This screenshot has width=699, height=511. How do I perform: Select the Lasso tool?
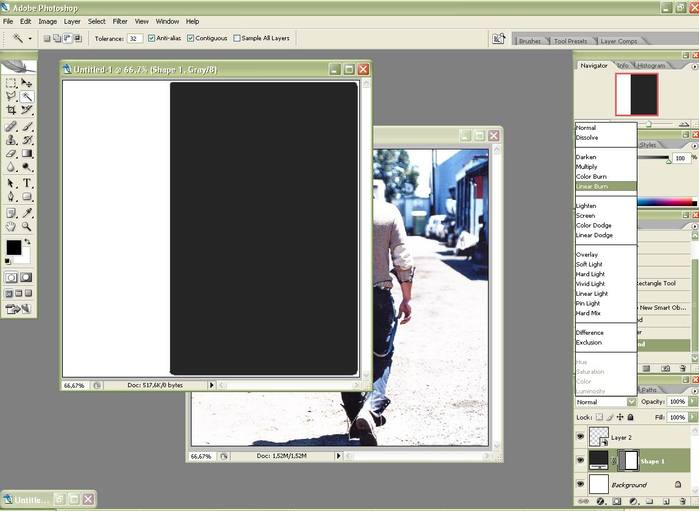[11, 96]
